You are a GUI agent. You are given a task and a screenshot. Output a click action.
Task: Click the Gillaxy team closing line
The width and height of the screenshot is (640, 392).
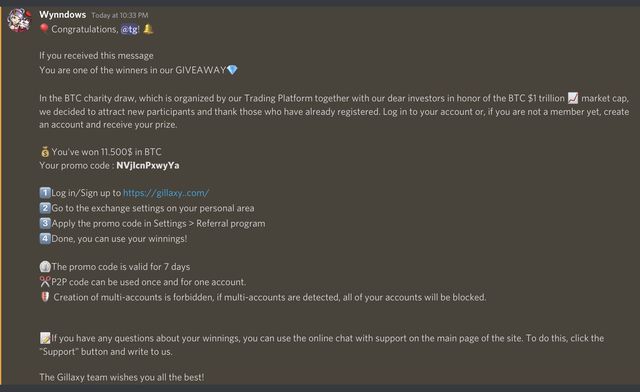point(122,377)
